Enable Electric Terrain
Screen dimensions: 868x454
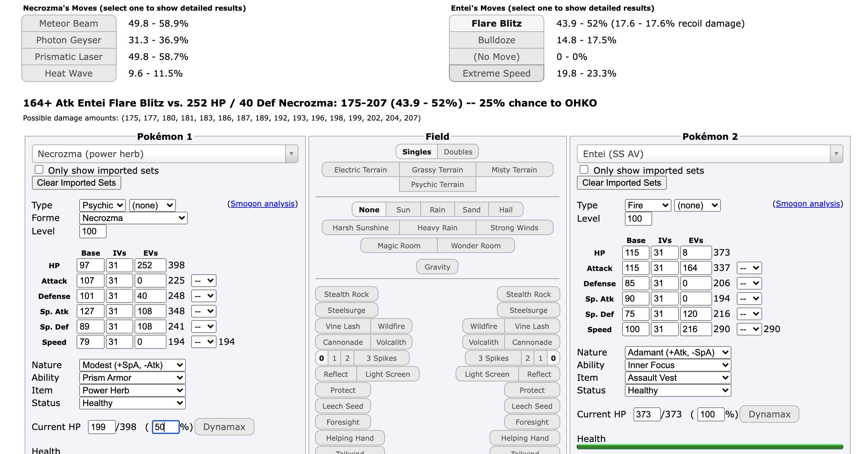click(360, 170)
